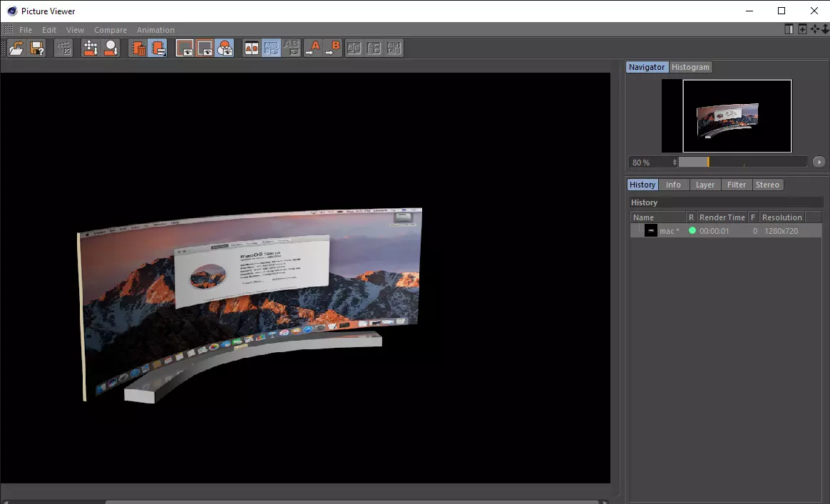Click the Stop Rendering grid icon
830x504 pixels.
pos(63,48)
